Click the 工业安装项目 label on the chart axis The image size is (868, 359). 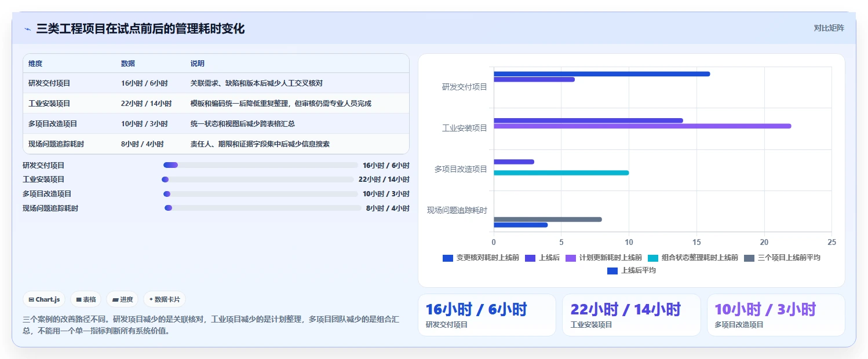(x=465, y=128)
